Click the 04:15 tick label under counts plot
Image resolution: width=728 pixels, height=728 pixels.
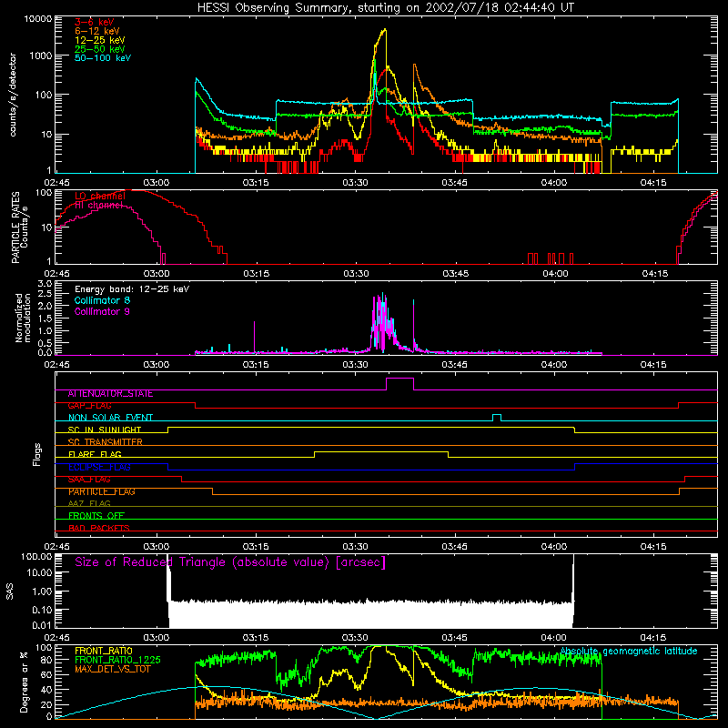click(x=653, y=183)
